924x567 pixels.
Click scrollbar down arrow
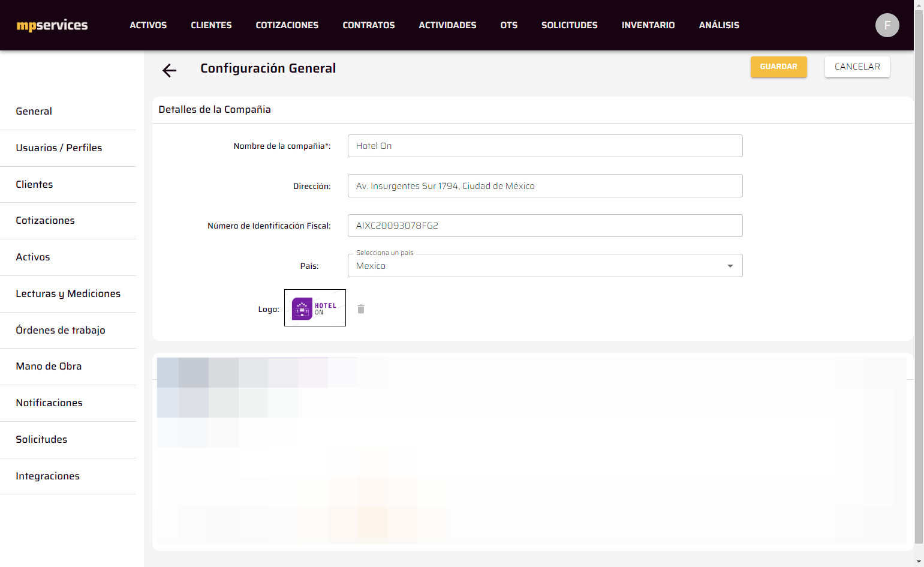tap(919, 562)
